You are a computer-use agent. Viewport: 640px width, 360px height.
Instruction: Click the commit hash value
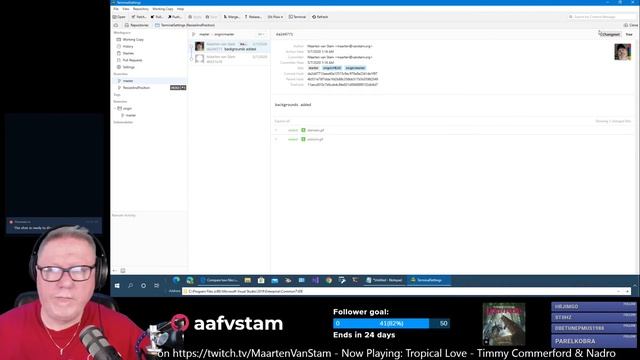(342, 74)
